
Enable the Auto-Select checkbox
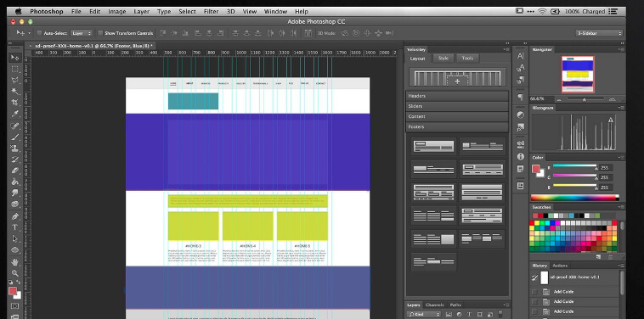click(39, 33)
